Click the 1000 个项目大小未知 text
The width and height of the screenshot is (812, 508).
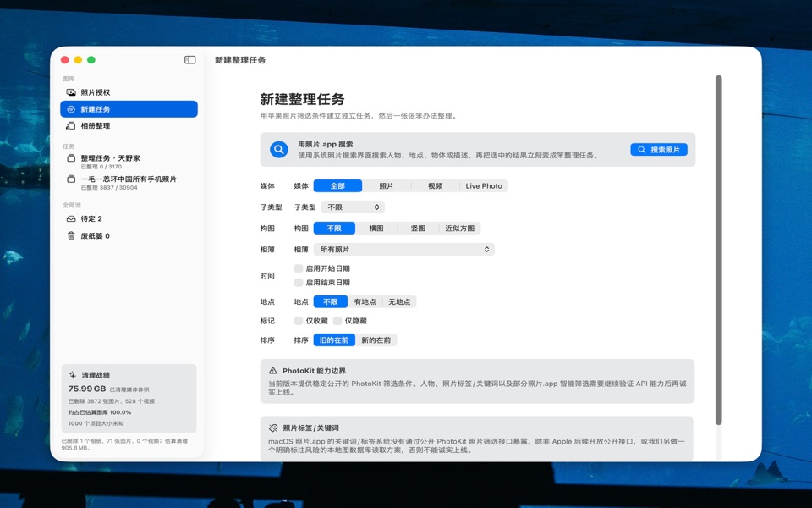(96, 423)
